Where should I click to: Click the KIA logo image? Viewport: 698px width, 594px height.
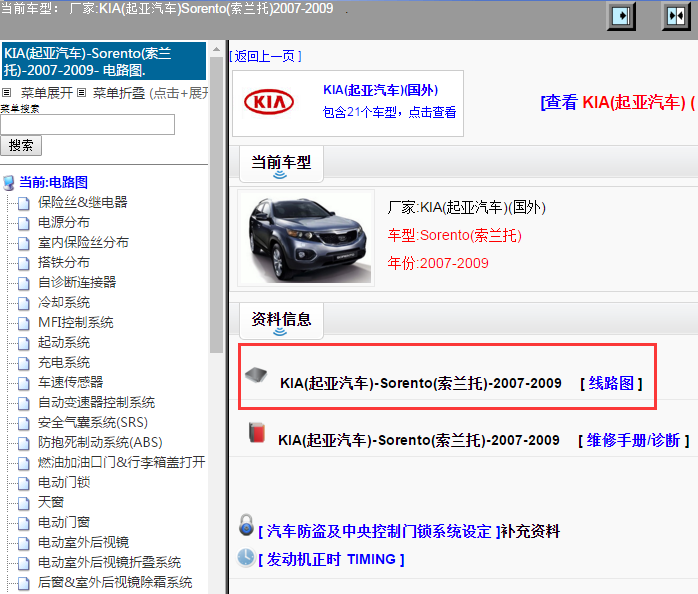pyautogui.click(x=269, y=102)
